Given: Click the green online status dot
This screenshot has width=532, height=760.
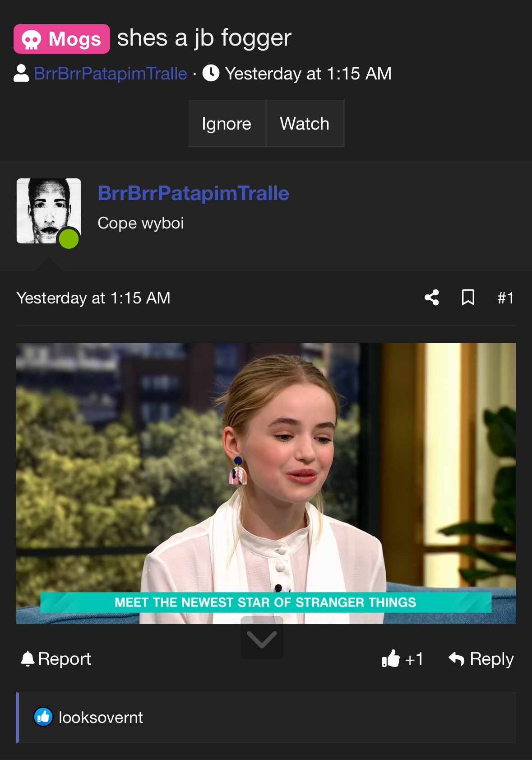Looking at the screenshot, I should (x=69, y=238).
